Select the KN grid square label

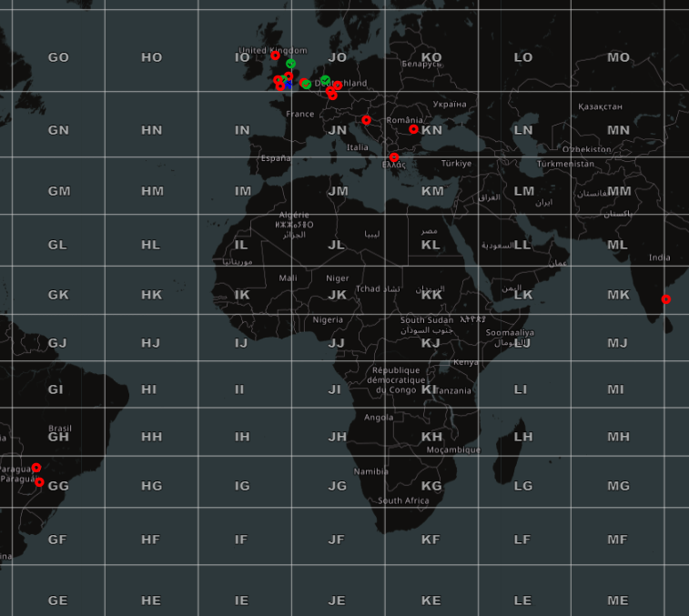[x=432, y=130]
